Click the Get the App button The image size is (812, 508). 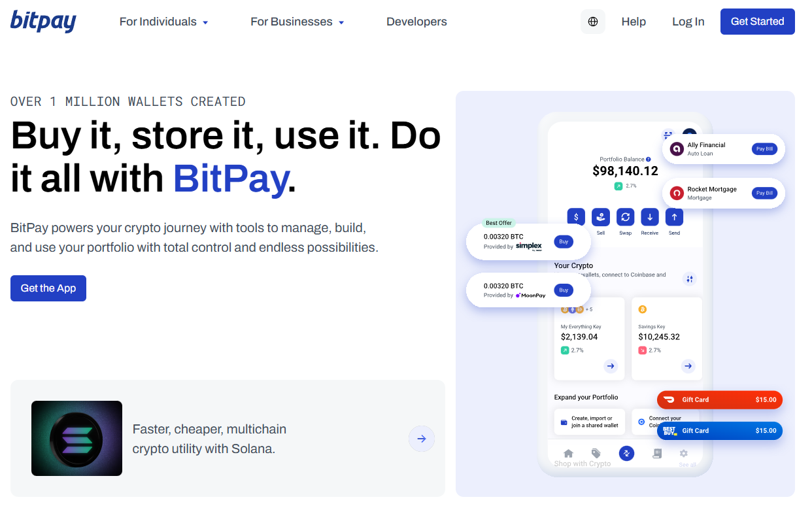pyautogui.click(x=48, y=288)
